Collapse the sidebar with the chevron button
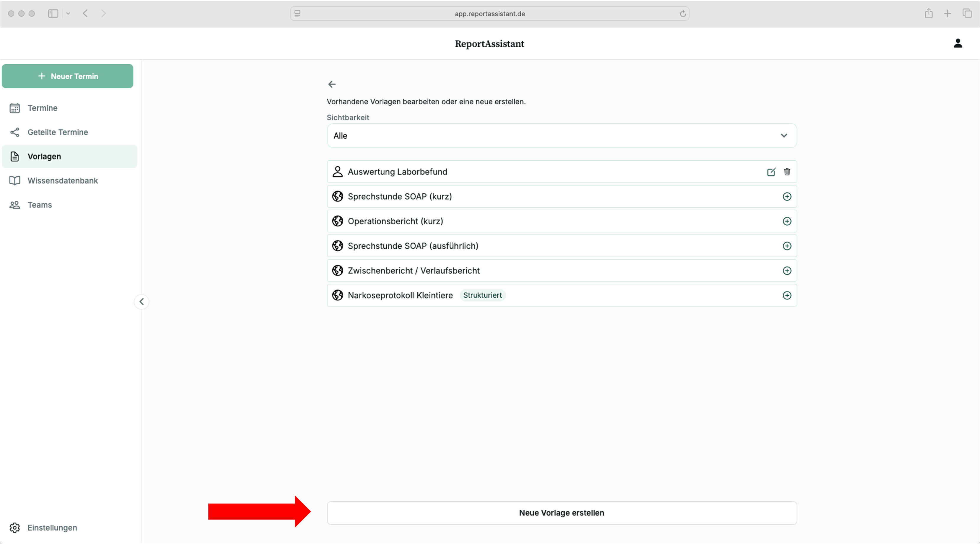 [x=141, y=302]
